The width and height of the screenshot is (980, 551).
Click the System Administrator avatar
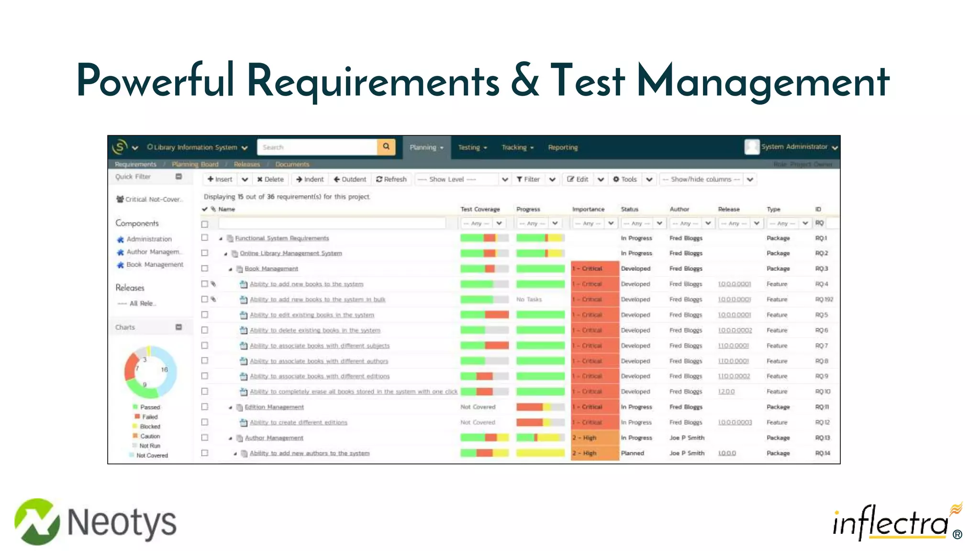tap(752, 147)
